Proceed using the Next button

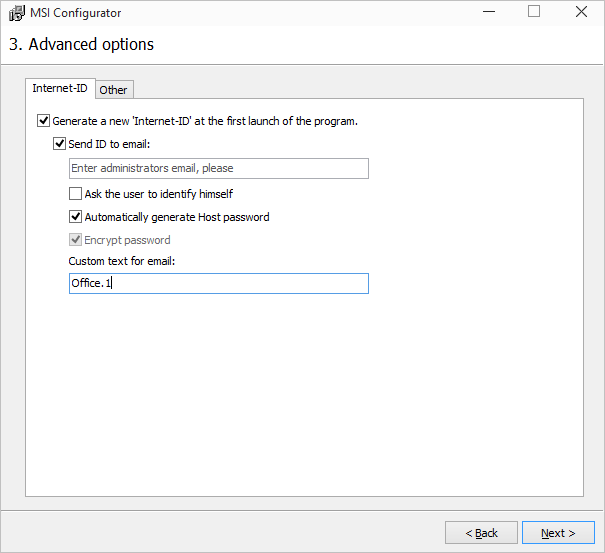coord(558,533)
